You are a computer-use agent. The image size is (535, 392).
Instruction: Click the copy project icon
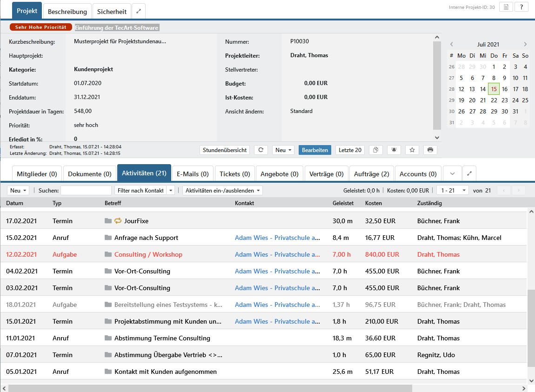(375, 150)
